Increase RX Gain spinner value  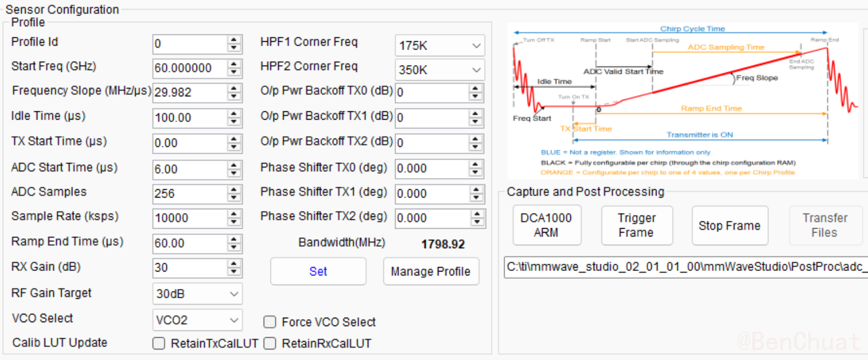coord(234,264)
